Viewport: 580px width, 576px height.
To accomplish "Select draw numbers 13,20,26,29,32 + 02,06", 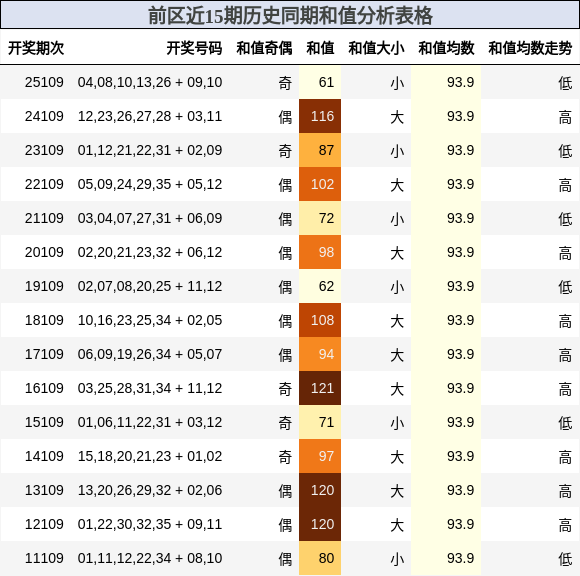I will point(150,491).
